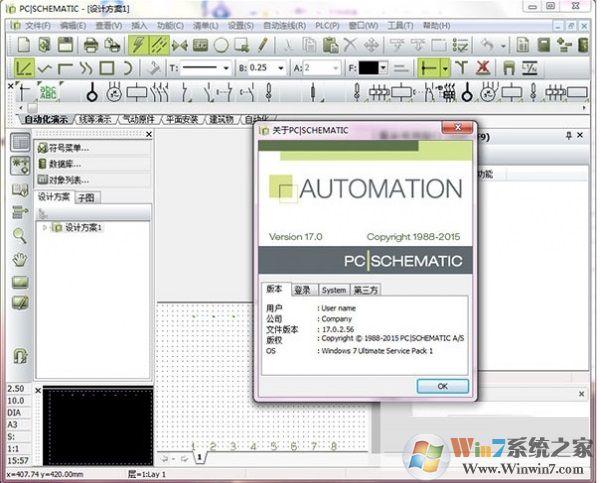This screenshot has height=483, width=600.
Task: Click the magnifier zoom icon in left sidebar
Action: [x=20, y=235]
